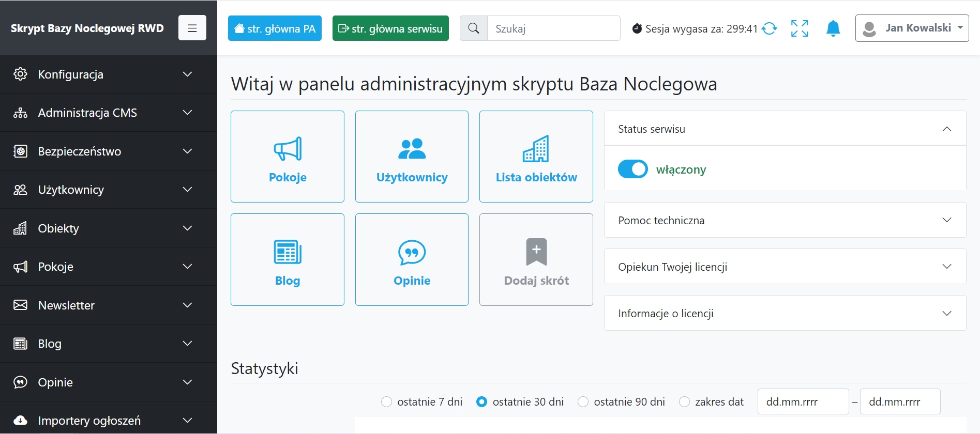Select the ostatnie 90 dni option
This screenshot has width=980, height=434.
point(583,402)
